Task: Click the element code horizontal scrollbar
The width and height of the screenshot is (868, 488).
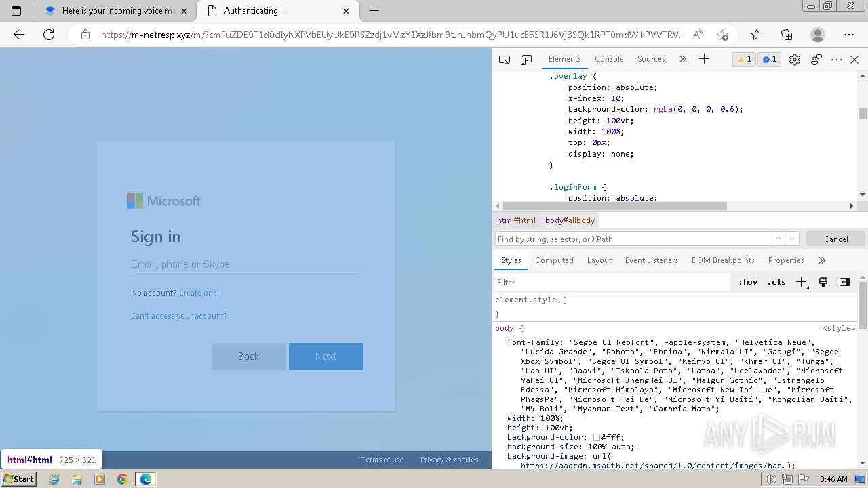Action: click(x=614, y=205)
